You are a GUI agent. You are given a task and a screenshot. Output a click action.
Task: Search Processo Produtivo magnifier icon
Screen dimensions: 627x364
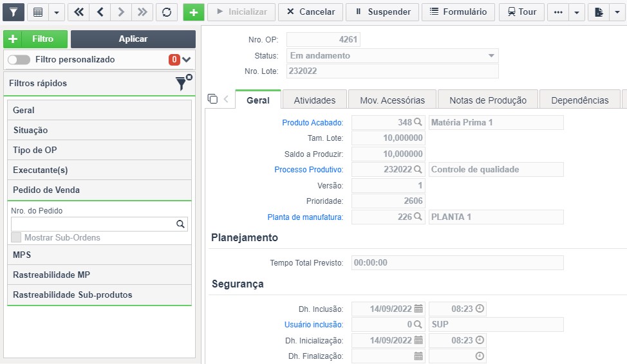[x=418, y=169]
